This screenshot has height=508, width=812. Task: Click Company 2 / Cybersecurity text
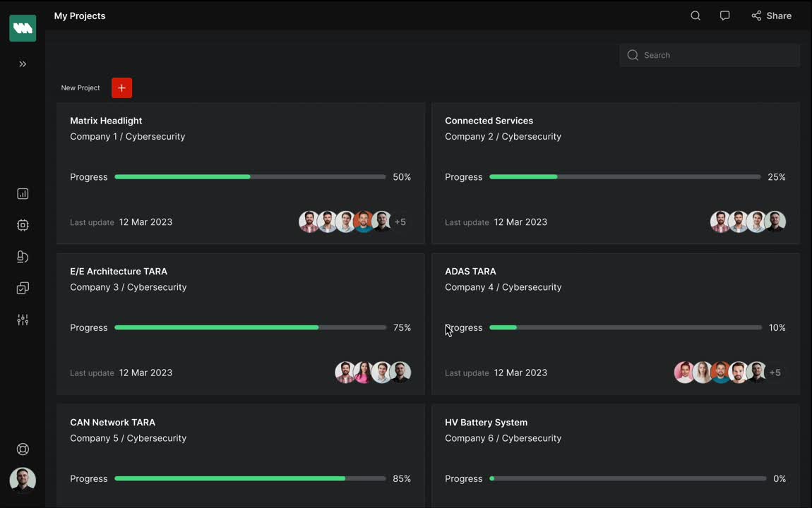(x=503, y=137)
